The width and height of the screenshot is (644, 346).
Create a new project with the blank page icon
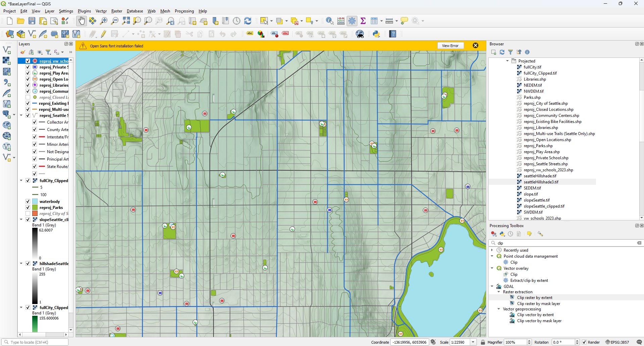point(9,21)
